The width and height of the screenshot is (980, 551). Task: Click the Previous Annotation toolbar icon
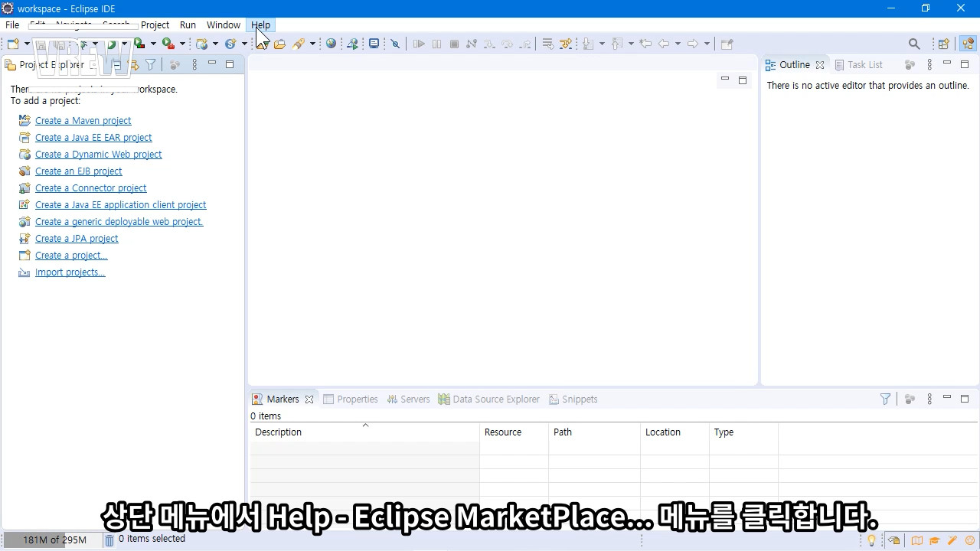(x=616, y=44)
